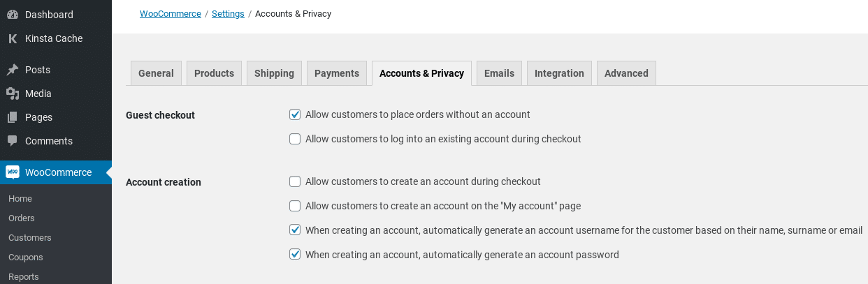This screenshot has height=284, width=868.
Task: Click the Dashboard gauge icon
Action: coord(12,15)
